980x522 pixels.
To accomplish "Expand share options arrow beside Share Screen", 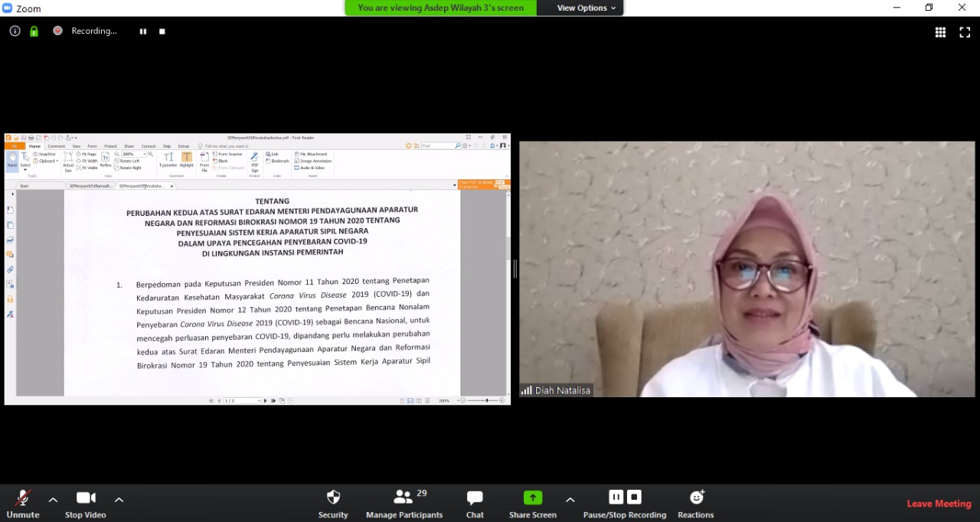I will (570, 500).
